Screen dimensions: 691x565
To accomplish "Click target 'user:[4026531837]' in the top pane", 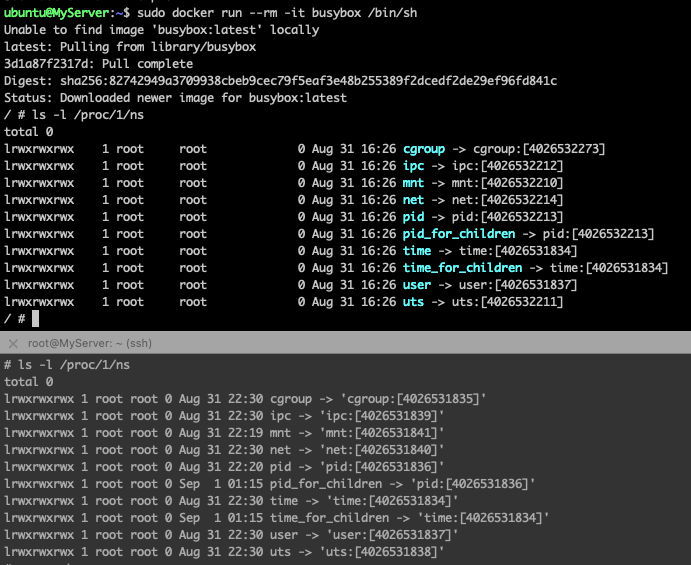I will [518, 285].
